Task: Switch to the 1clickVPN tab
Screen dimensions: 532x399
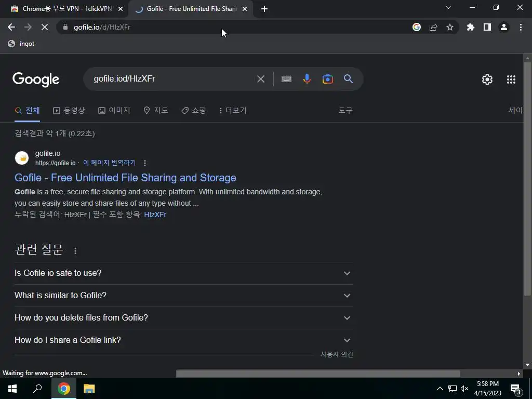Action: tap(64, 9)
